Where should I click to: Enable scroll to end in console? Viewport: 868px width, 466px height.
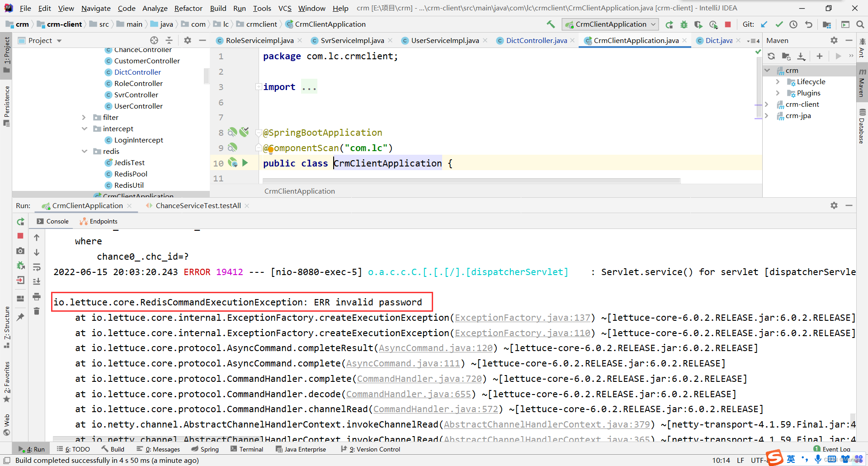click(x=37, y=281)
